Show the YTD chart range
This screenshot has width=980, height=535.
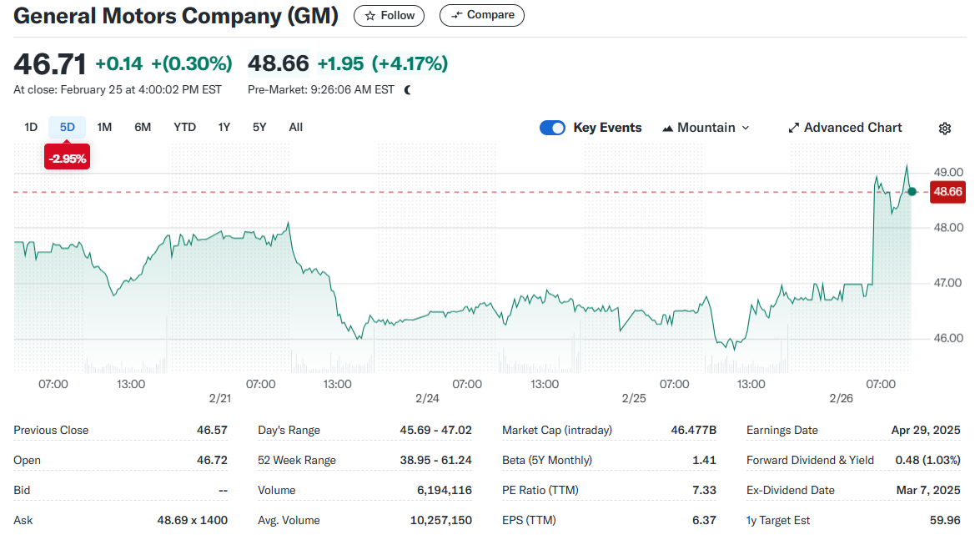pyautogui.click(x=184, y=128)
